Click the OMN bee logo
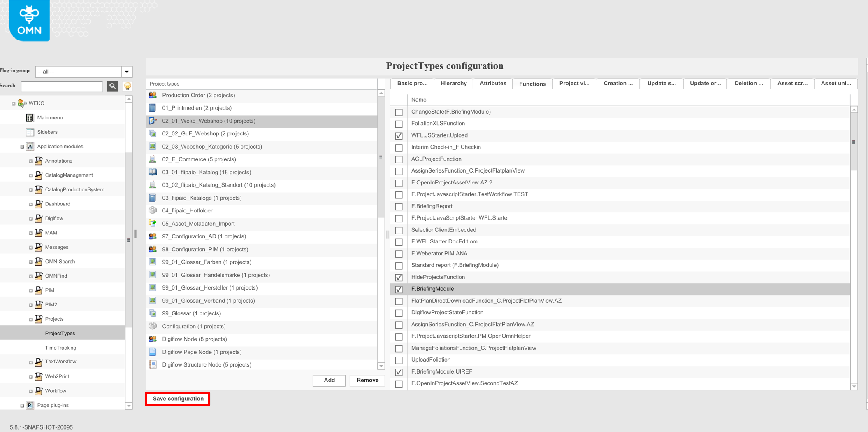This screenshot has height=432, width=868. 29,21
